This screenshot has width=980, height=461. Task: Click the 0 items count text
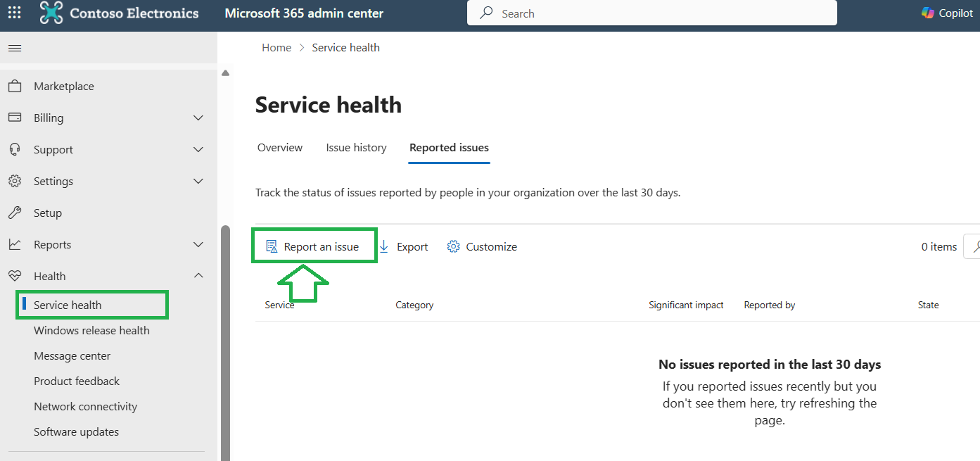[x=939, y=246]
